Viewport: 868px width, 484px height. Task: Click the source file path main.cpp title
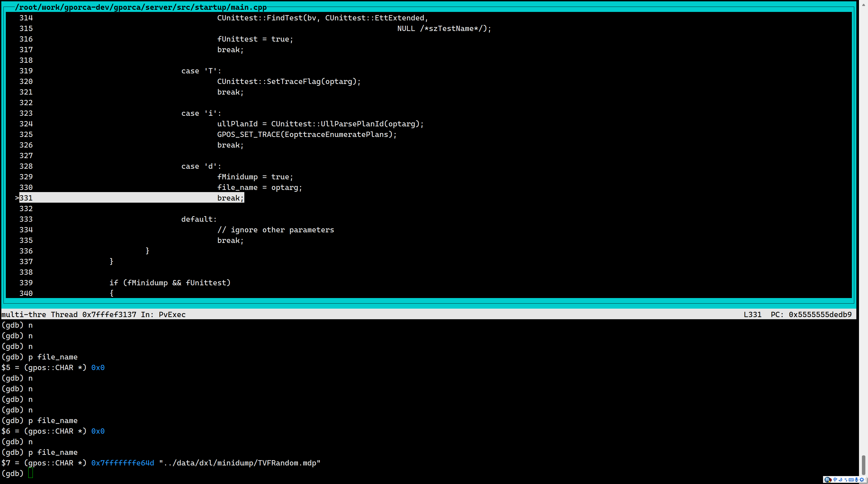141,7
